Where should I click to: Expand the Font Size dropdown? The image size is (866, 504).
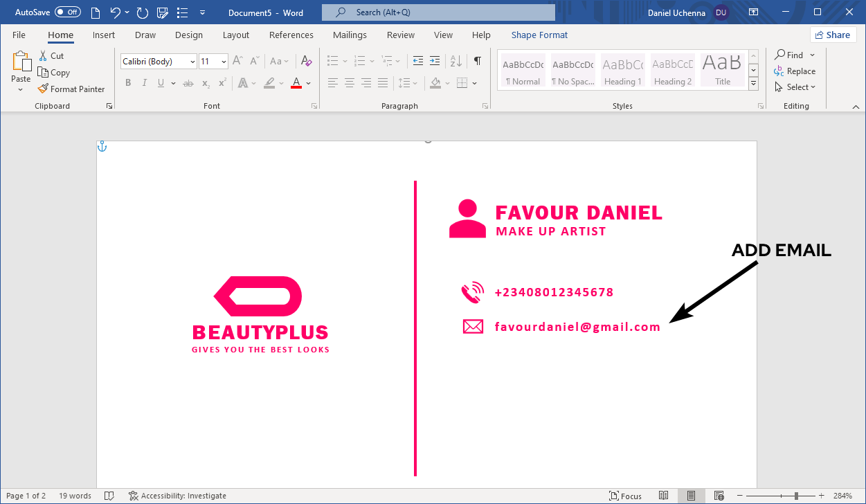tap(223, 61)
